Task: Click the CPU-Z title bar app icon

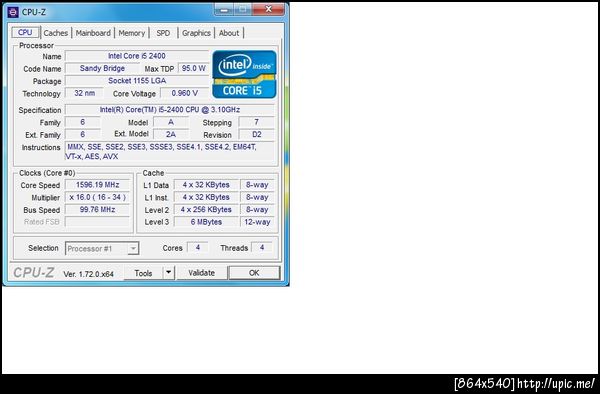Action: [x=13, y=12]
